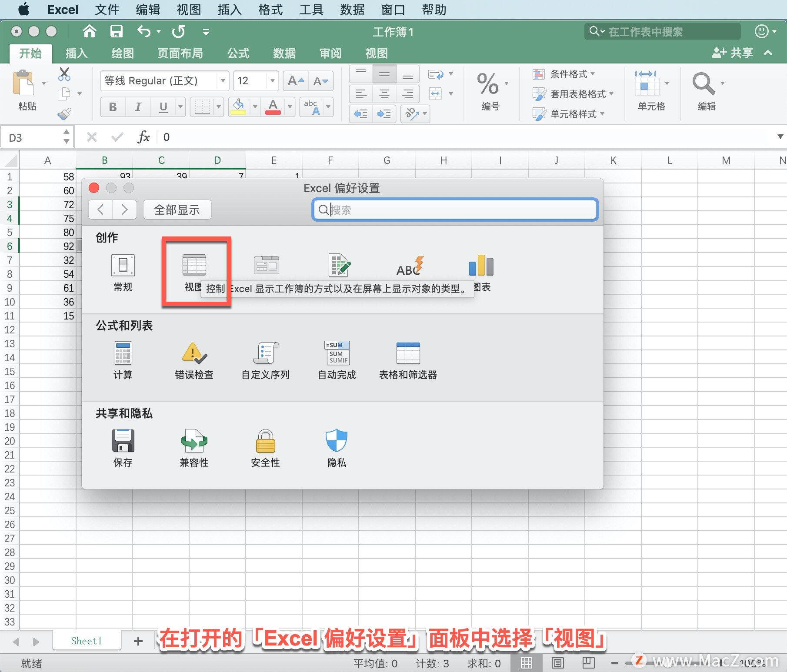Click the Cut scissors icon
The width and height of the screenshot is (787, 672).
(x=64, y=74)
